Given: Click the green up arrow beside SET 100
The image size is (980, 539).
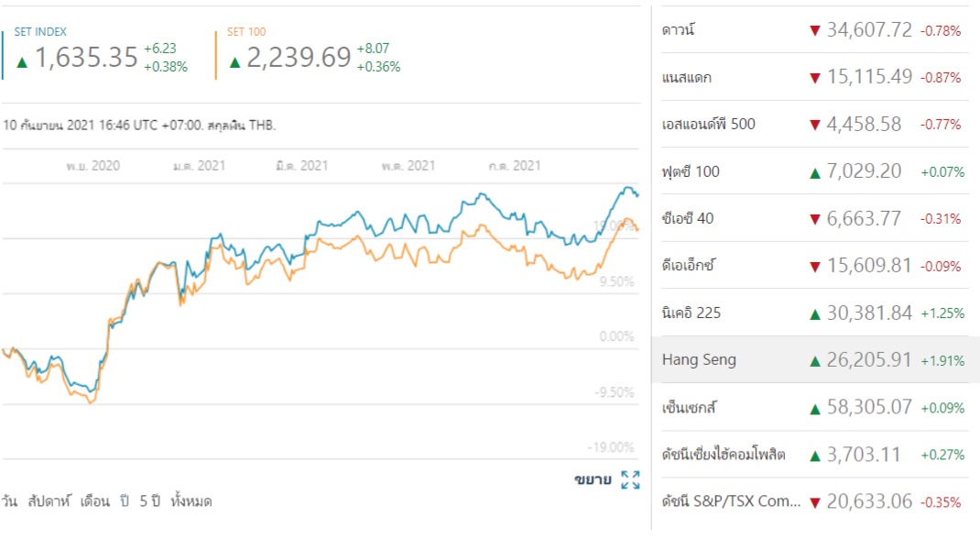Looking at the screenshot, I should tap(235, 61).
